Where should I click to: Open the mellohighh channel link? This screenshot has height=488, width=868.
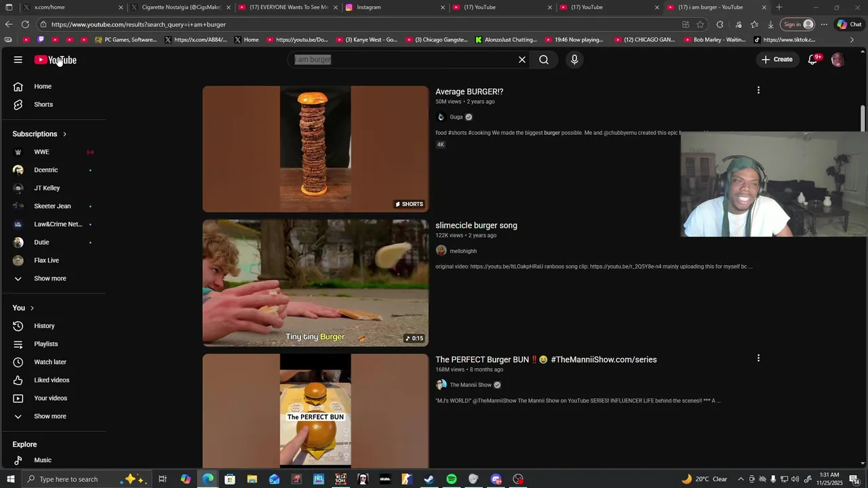pos(463,251)
